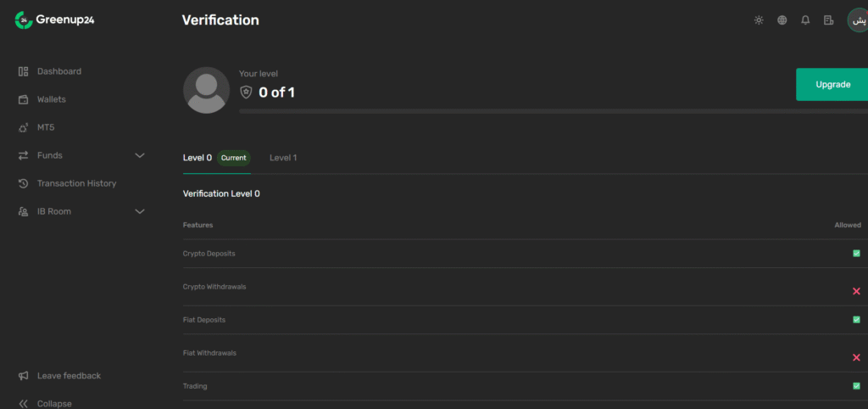868x409 pixels.
Task: Open language globe icon
Action: [782, 20]
